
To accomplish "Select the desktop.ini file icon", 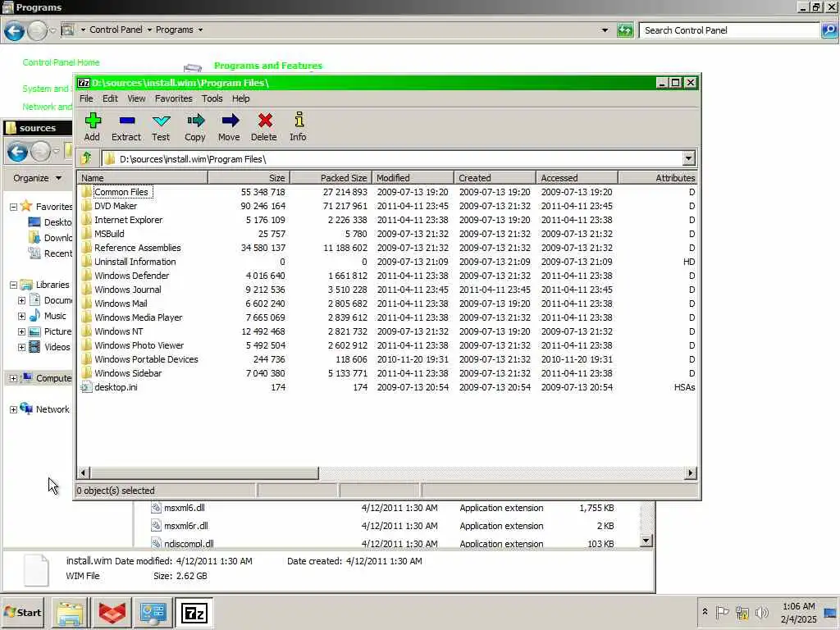I will [x=86, y=387].
